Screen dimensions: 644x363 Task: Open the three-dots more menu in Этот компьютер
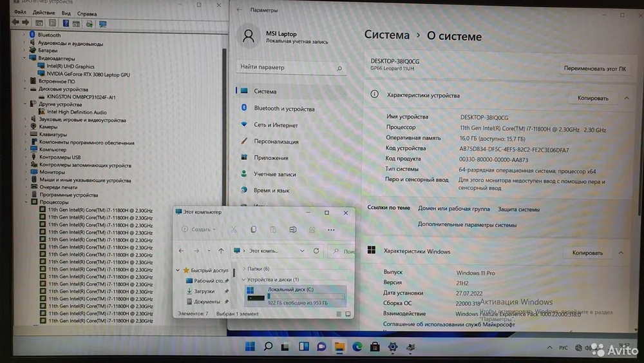coord(331,230)
